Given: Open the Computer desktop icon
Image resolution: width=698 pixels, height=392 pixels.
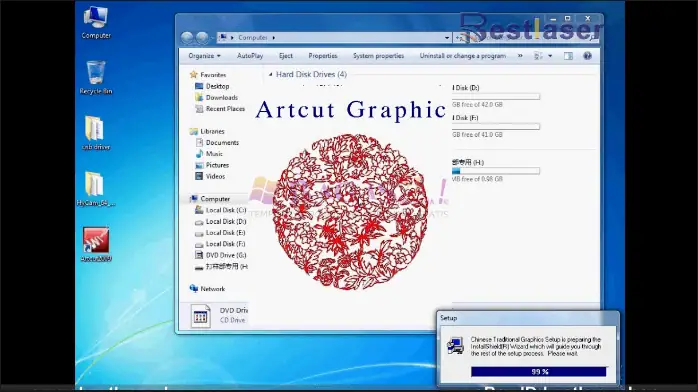Looking at the screenshot, I should [96, 22].
